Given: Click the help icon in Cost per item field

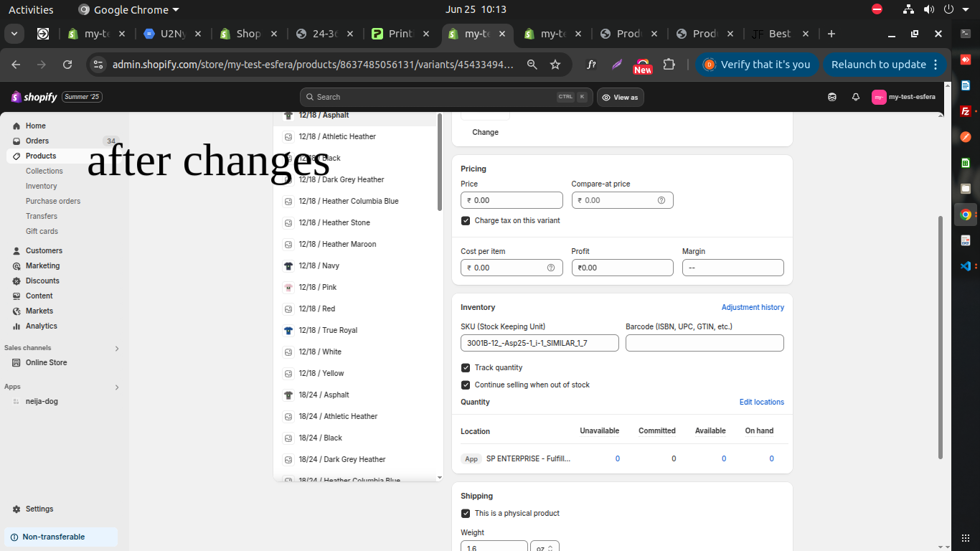Looking at the screenshot, I should click(x=551, y=268).
